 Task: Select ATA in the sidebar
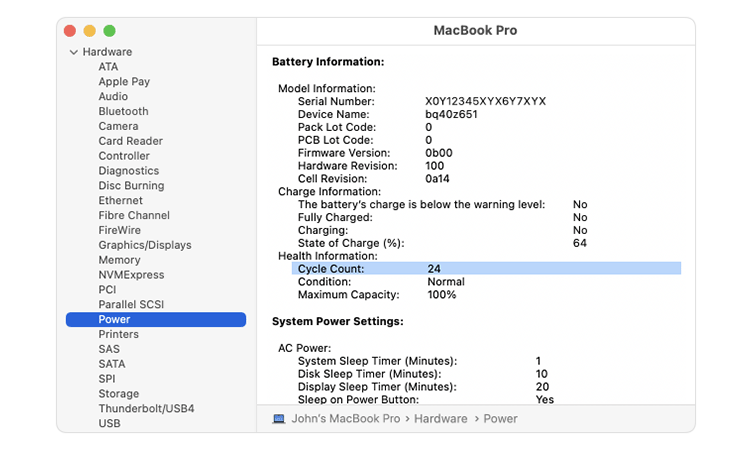108,67
